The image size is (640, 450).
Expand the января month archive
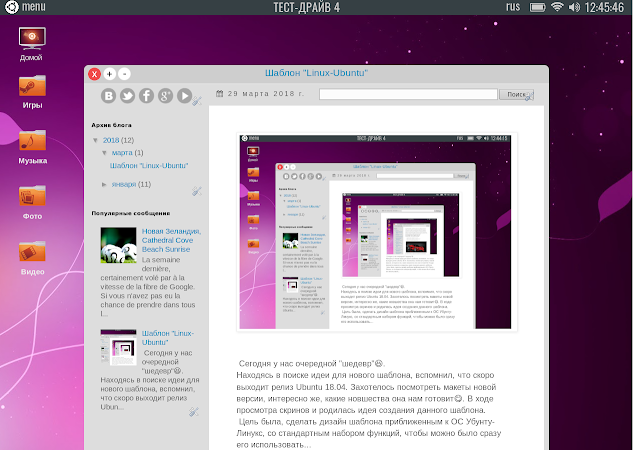104,185
